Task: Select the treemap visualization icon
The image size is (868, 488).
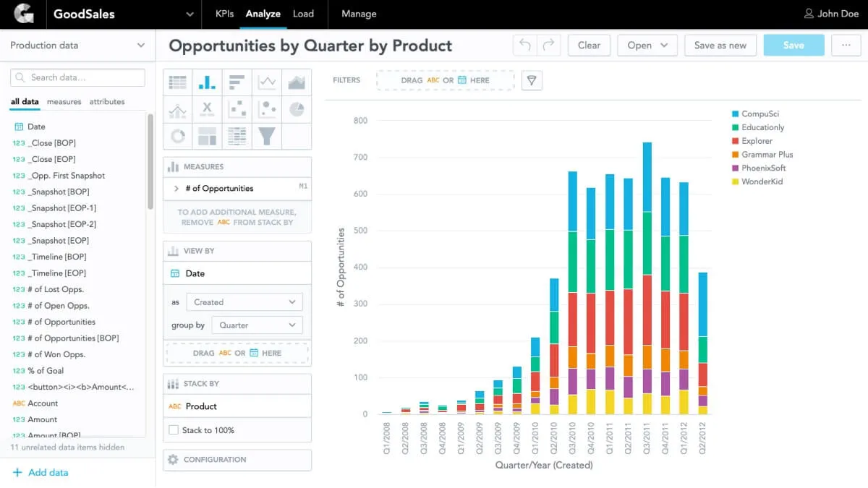Action: point(208,135)
